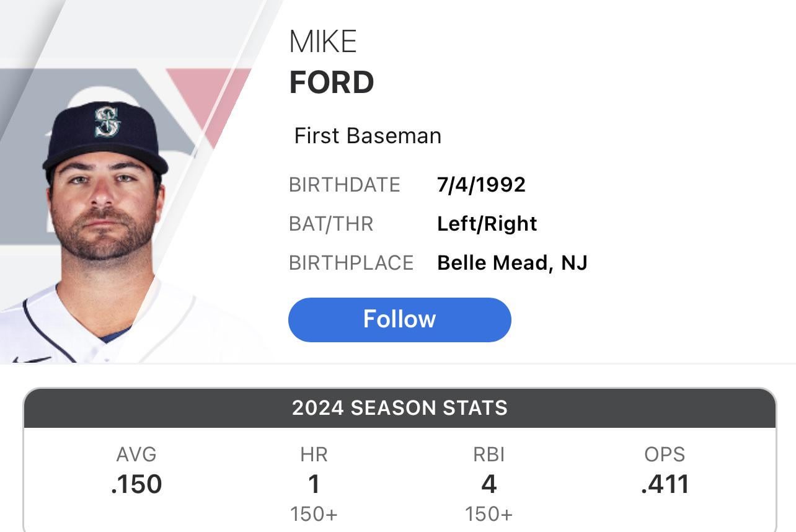796x532 pixels.
Task: Click the BIRTHDATE value 7/4/1992
Action: pyautogui.click(x=482, y=184)
